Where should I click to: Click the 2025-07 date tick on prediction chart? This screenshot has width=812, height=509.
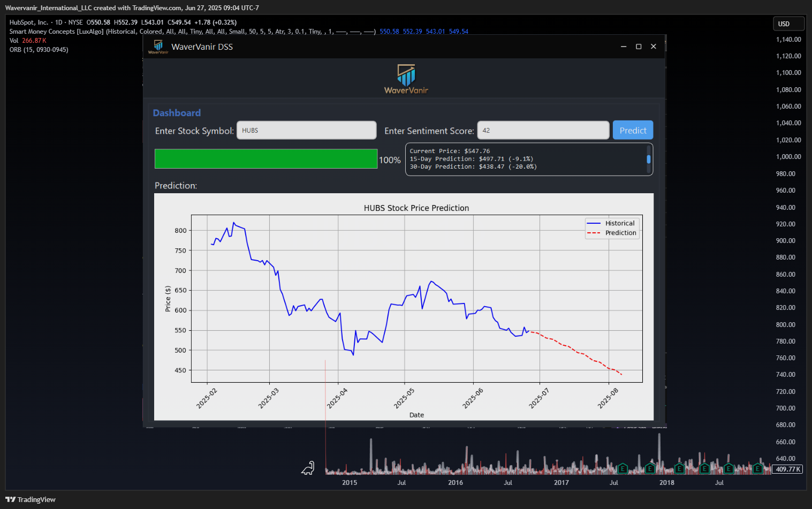click(x=539, y=399)
